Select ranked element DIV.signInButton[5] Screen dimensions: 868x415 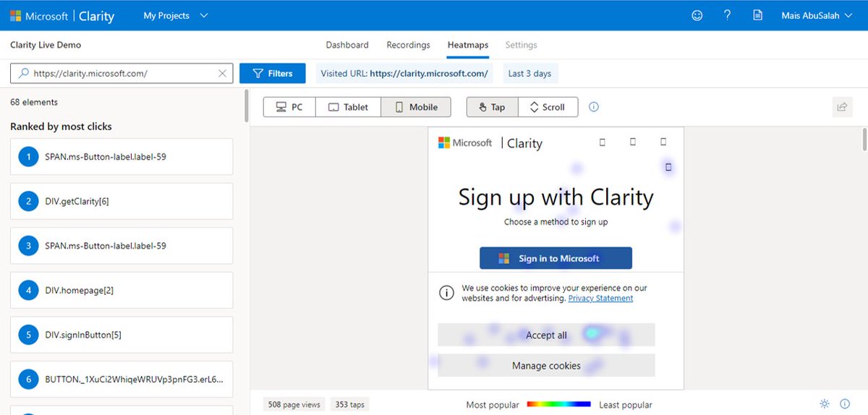122,335
